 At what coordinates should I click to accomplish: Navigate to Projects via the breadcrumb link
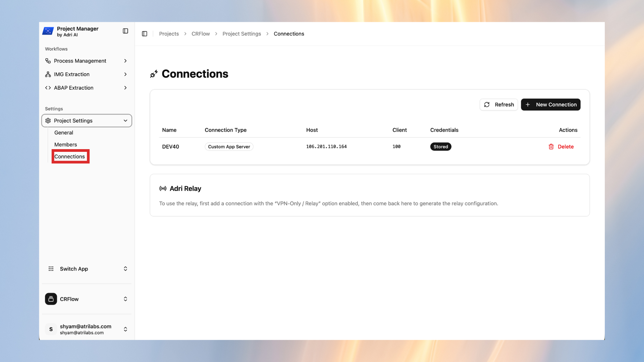[169, 34]
